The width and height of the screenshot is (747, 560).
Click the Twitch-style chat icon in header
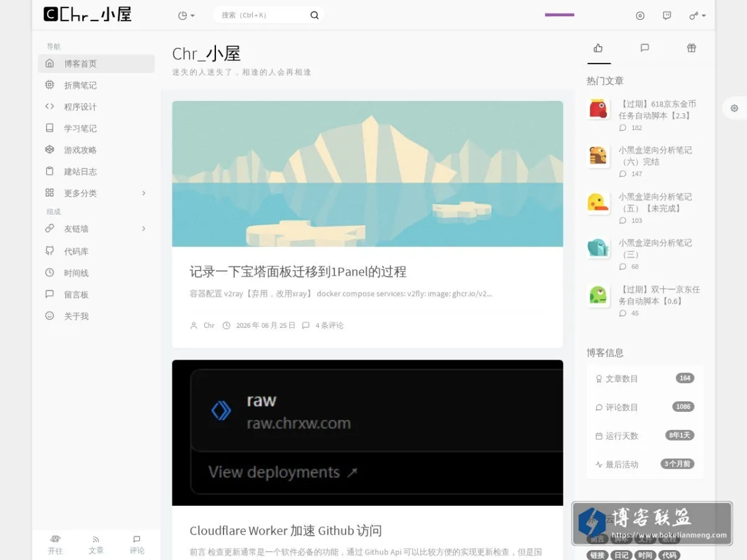(667, 16)
